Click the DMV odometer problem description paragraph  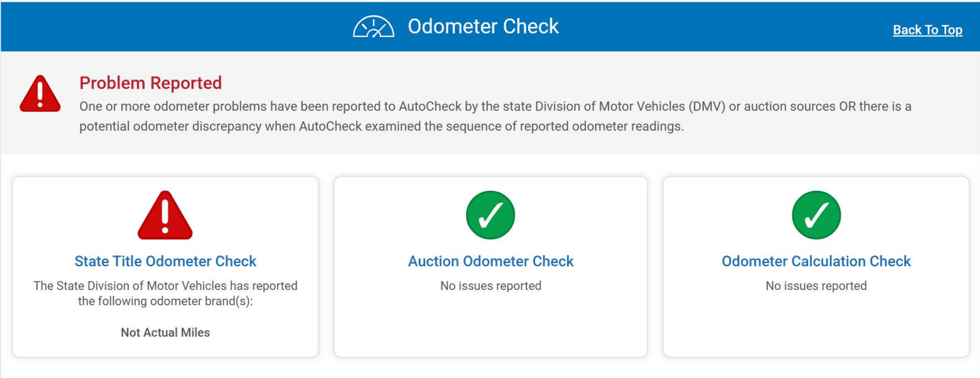[495, 116]
